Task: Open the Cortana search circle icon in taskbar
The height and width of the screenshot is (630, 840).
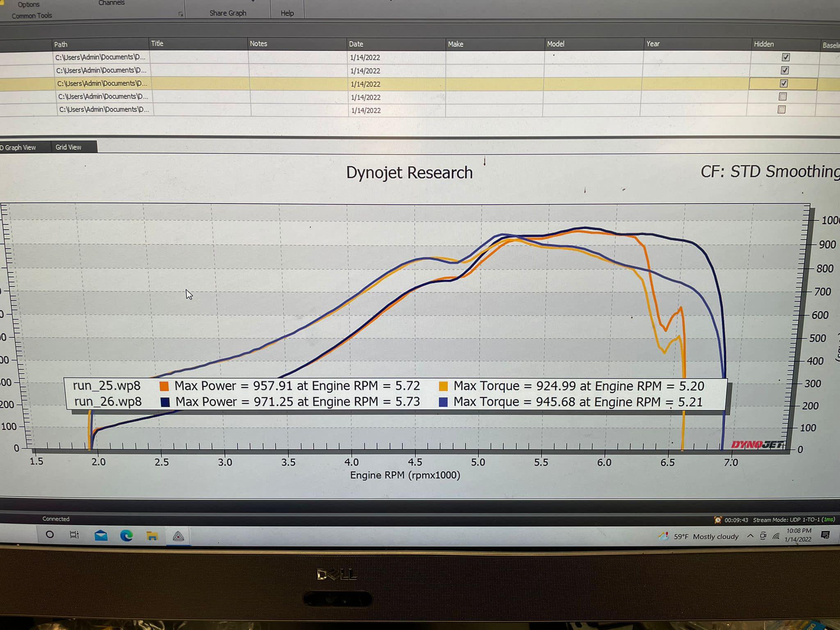Action: (50, 534)
